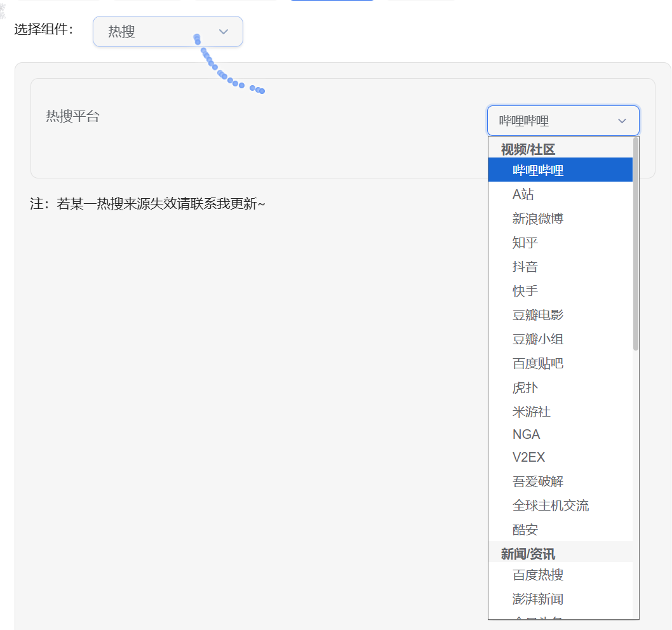Open the 选择组件 dropdown showing 热搜
This screenshot has width=672, height=630.
point(168,31)
